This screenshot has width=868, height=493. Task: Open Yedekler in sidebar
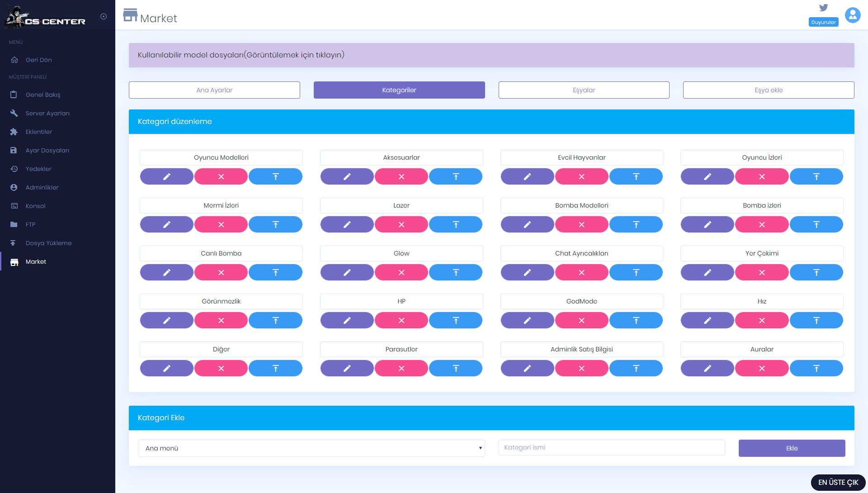57,169
